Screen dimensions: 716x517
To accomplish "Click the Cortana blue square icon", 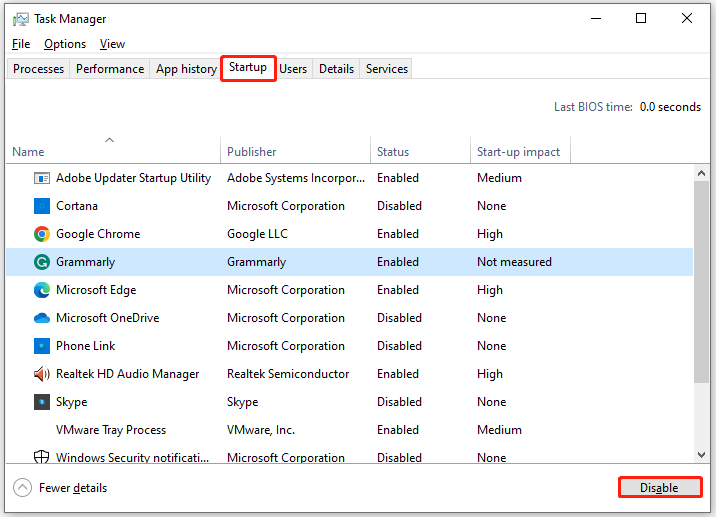I will click(42, 206).
